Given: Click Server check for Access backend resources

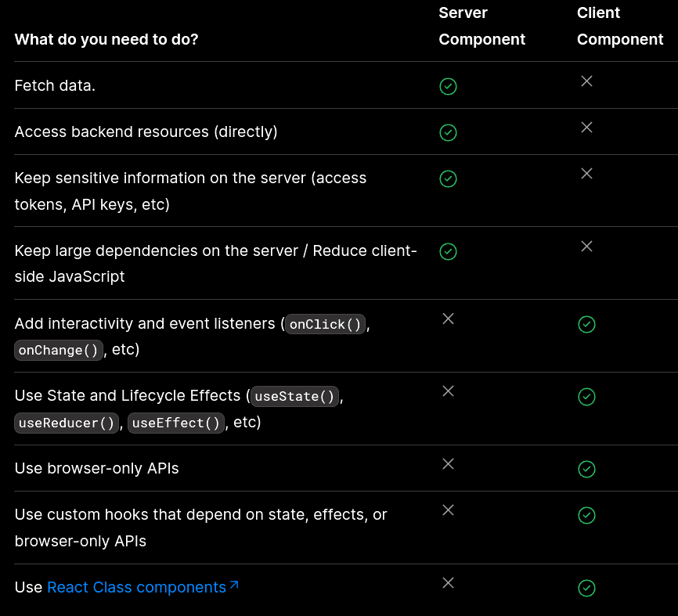Looking at the screenshot, I should tap(448, 133).
